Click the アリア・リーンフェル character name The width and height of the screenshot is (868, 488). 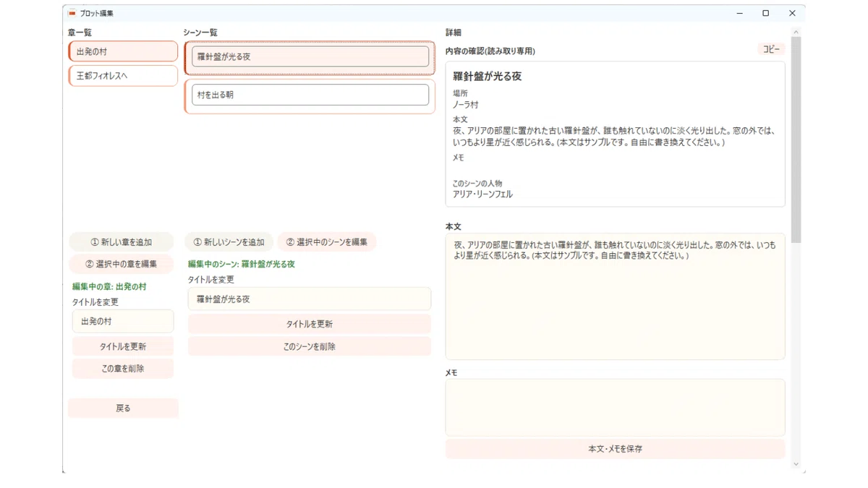482,194
